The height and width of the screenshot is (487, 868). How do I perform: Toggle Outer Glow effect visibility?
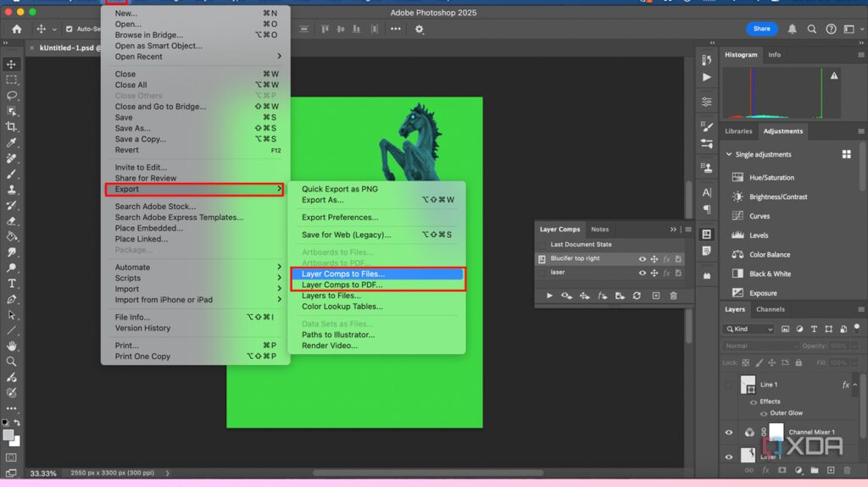(764, 413)
